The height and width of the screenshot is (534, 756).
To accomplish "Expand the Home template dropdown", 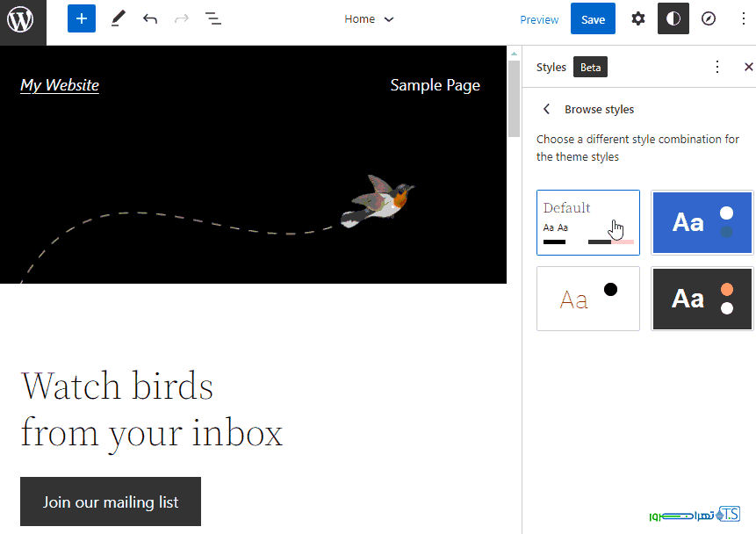I will pyautogui.click(x=369, y=19).
